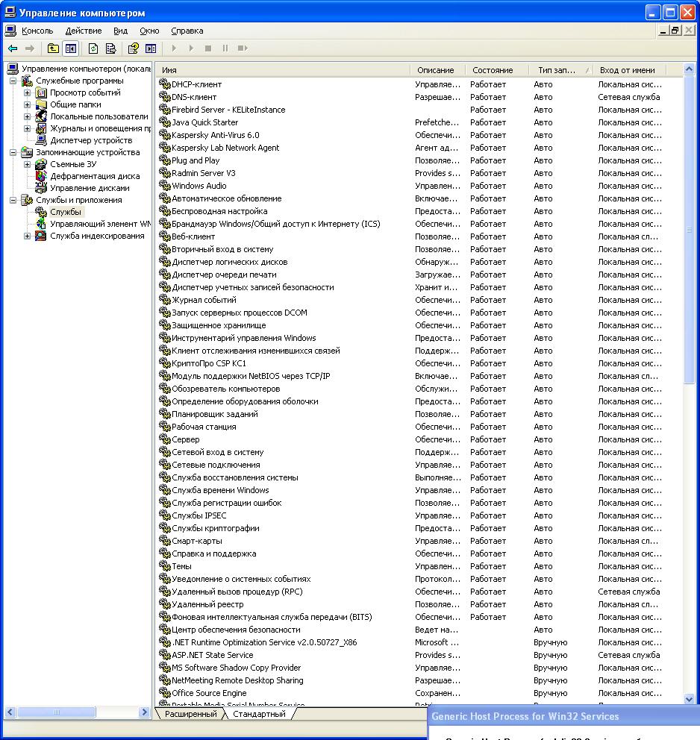Go up one level with the folder icon
Image resolution: width=700 pixels, height=740 pixels.
(x=53, y=48)
